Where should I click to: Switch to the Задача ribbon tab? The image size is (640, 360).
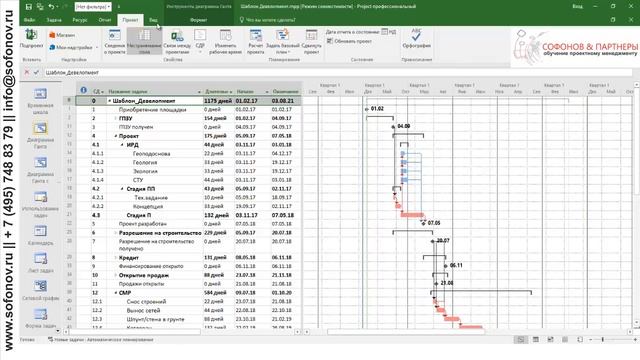tap(53, 20)
